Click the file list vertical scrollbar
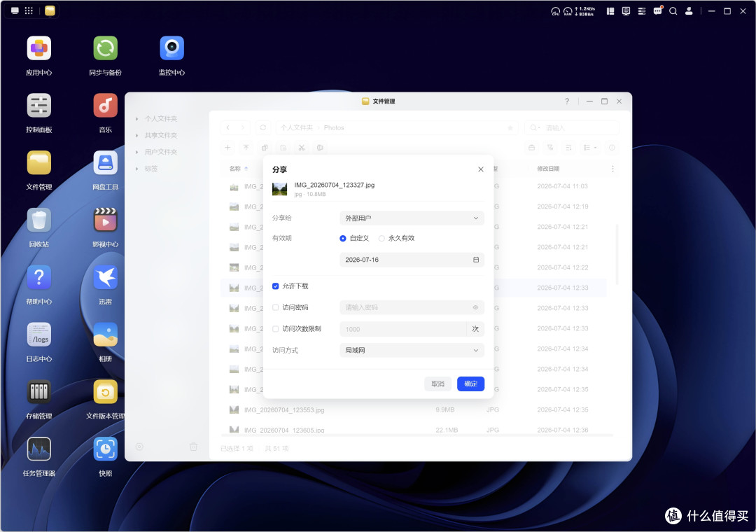 pyautogui.click(x=617, y=253)
